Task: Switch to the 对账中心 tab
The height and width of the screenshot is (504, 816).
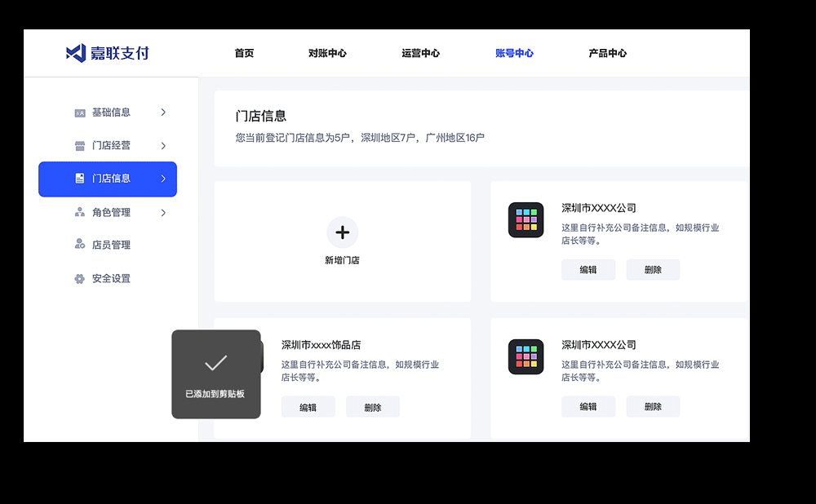Action: [x=327, y=53]
